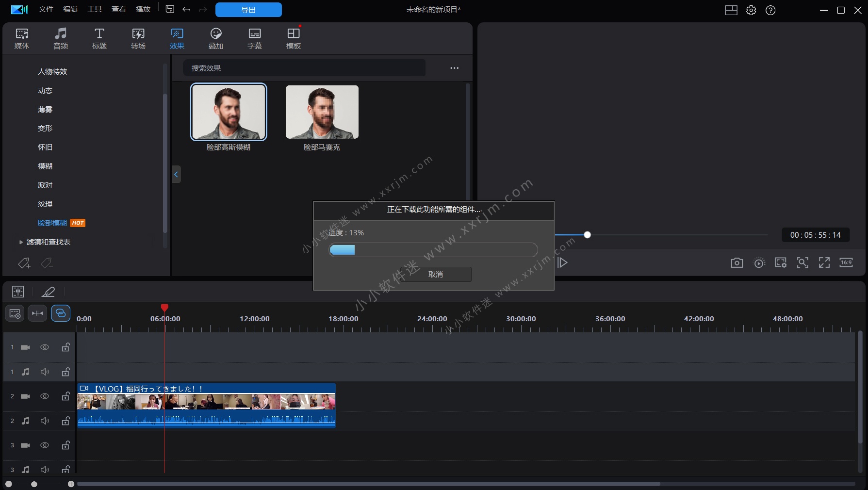Switch to the 音频 (Audio) panel

(60, 38)
